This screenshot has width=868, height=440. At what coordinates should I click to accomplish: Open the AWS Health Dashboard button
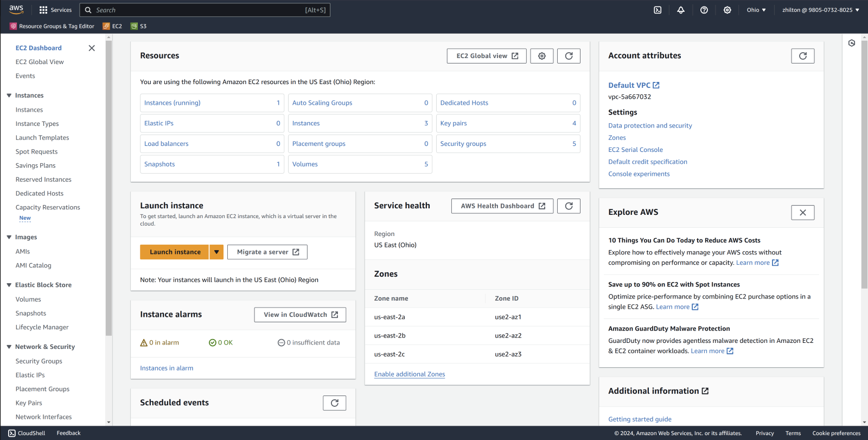[x=502, y=206]
